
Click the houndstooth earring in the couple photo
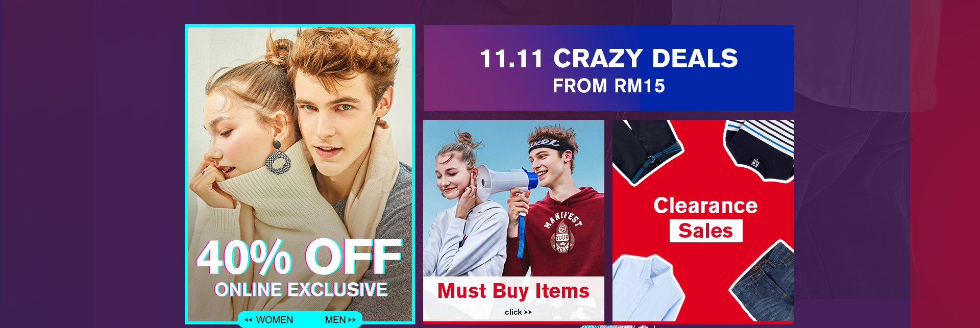tap(278, 159)
